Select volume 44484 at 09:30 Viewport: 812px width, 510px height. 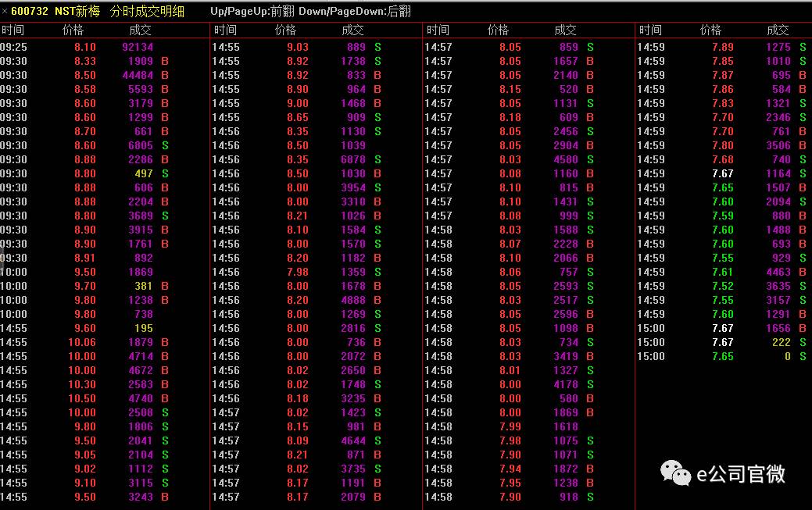138,75
